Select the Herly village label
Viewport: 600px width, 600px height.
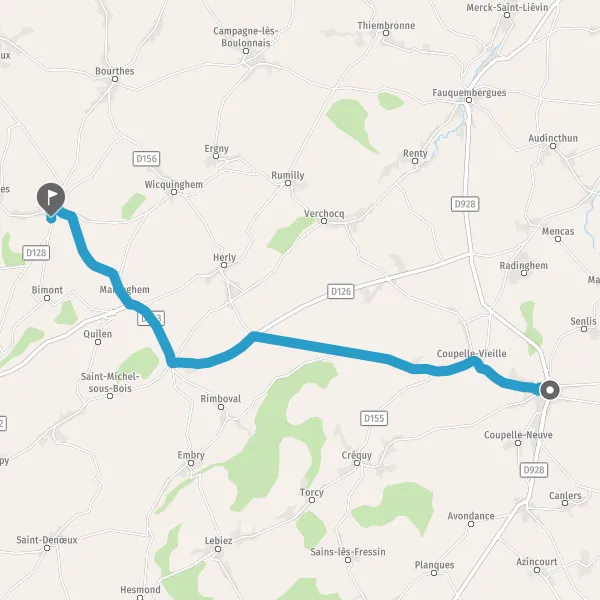click(225, 258)
